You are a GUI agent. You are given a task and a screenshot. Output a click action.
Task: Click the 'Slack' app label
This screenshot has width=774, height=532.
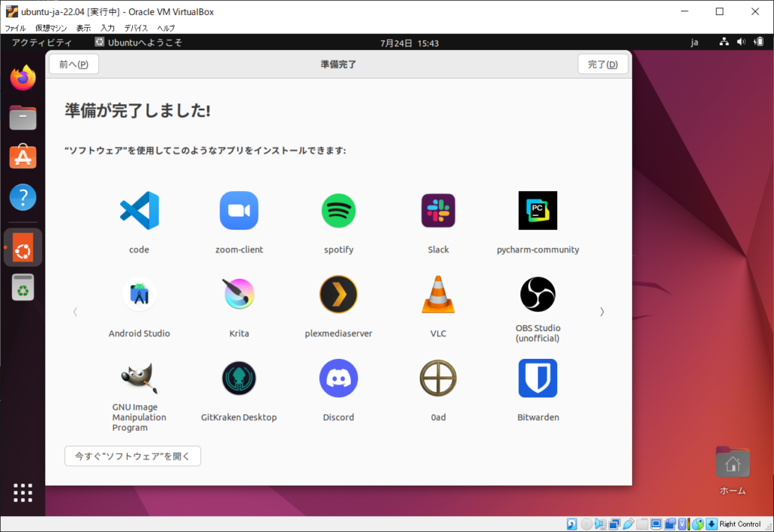(438, 249)
